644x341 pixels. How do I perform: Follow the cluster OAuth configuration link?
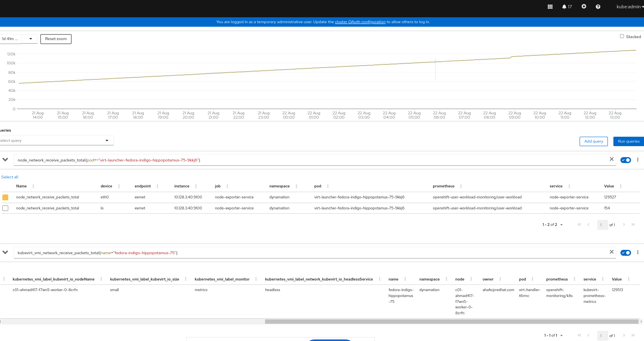360,22
